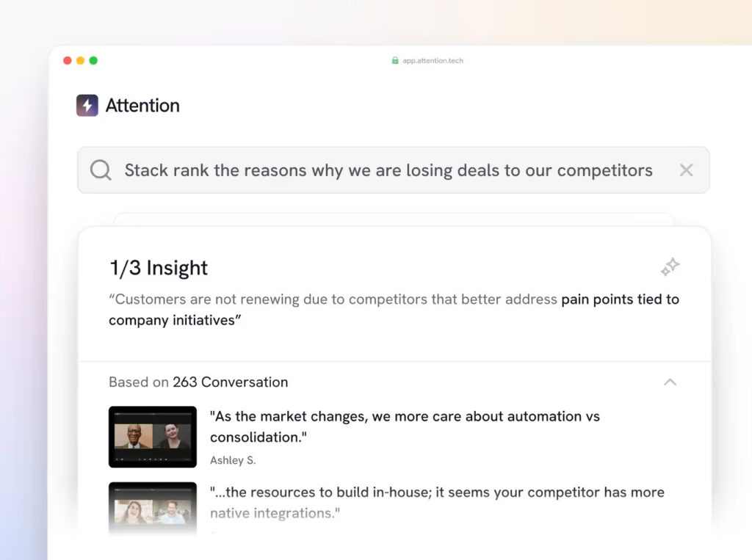Viewport: 752px width, 560px height.
Task: Click the magnifying glass search icon
Action: (x=101, y=170)
